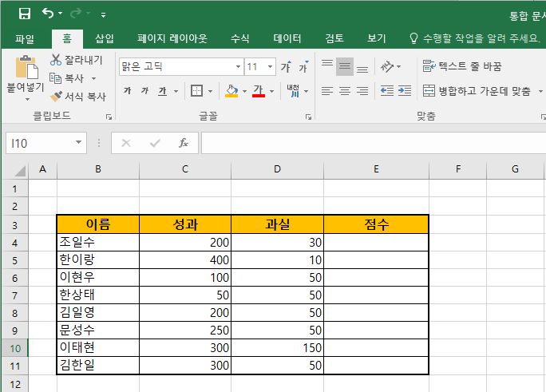Click in the formula bar input

374,143
